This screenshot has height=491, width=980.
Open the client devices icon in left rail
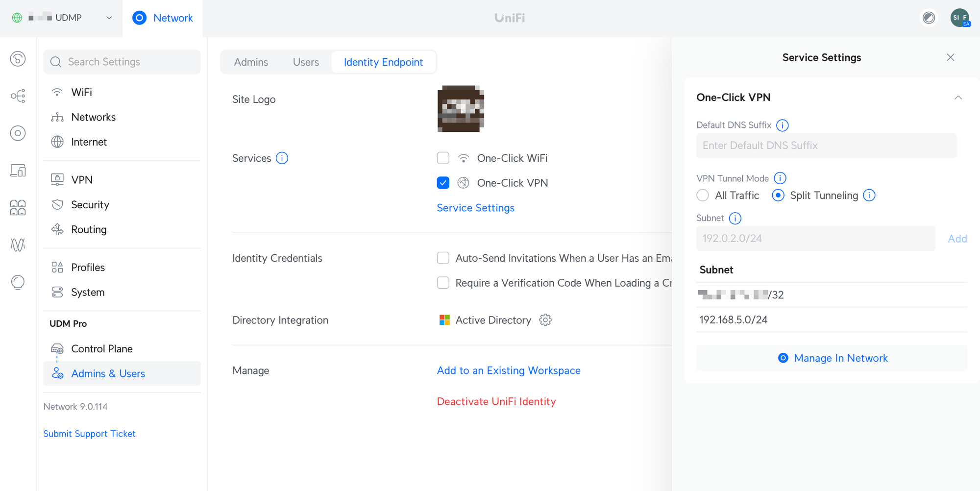(18, 171)
